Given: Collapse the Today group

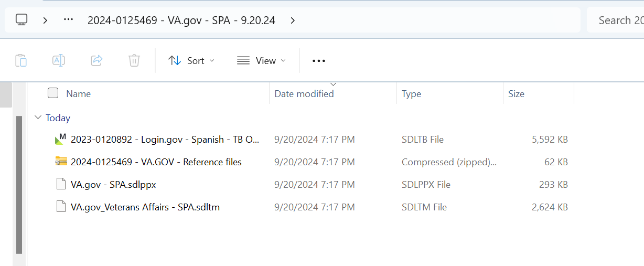Looking at the screenshot, I should point(38,118).
